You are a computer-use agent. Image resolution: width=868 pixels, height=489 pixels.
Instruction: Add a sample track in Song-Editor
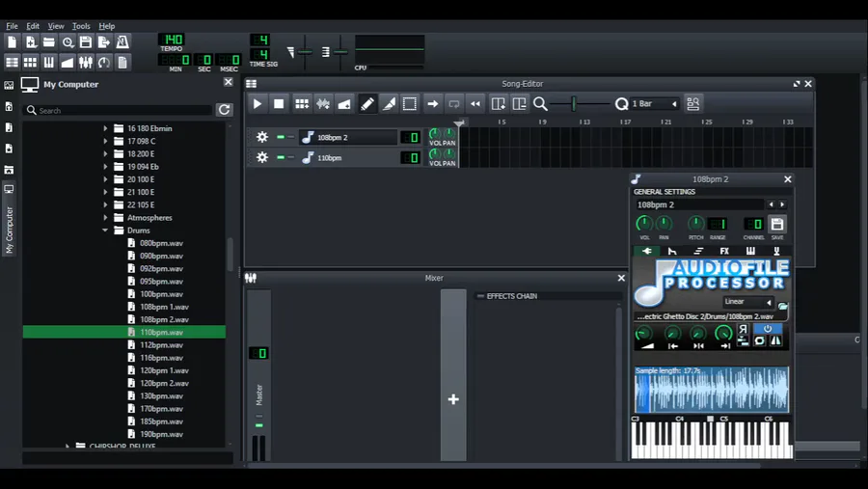323,103
